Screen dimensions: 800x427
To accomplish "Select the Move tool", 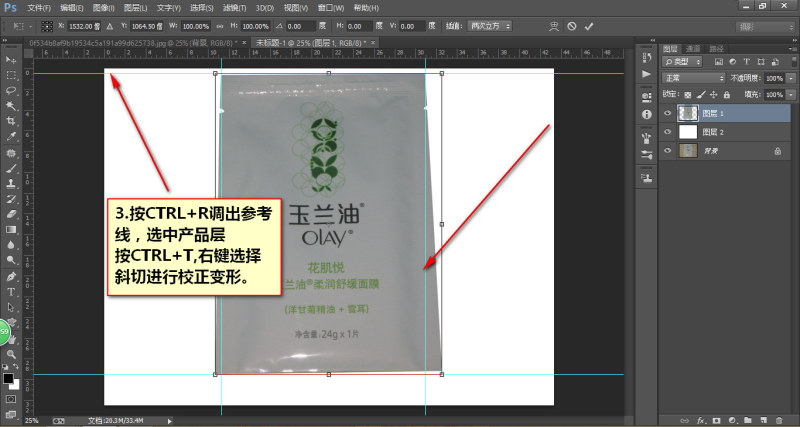I will (x=11, y=60).
